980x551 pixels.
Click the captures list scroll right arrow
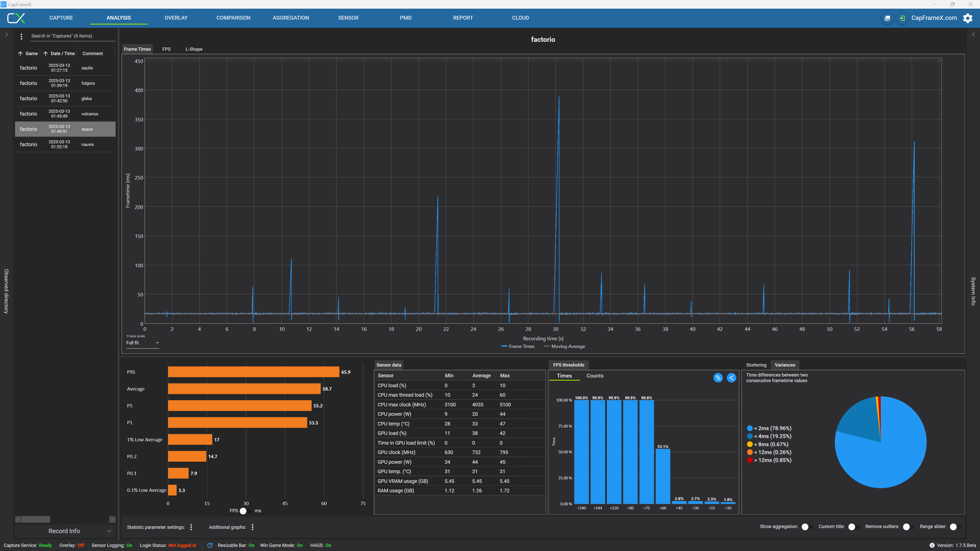112,519
